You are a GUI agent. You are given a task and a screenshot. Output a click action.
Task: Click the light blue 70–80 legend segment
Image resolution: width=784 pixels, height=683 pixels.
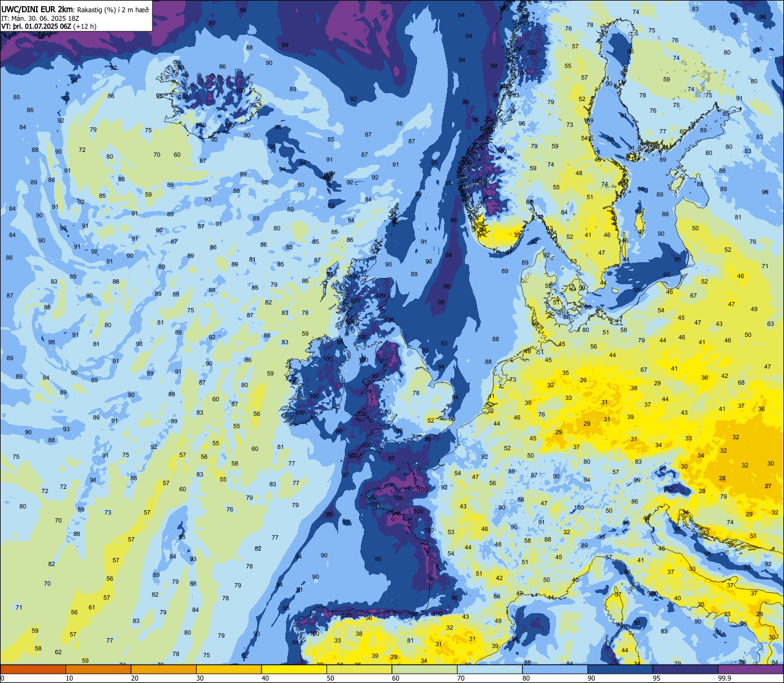(489, 669)
